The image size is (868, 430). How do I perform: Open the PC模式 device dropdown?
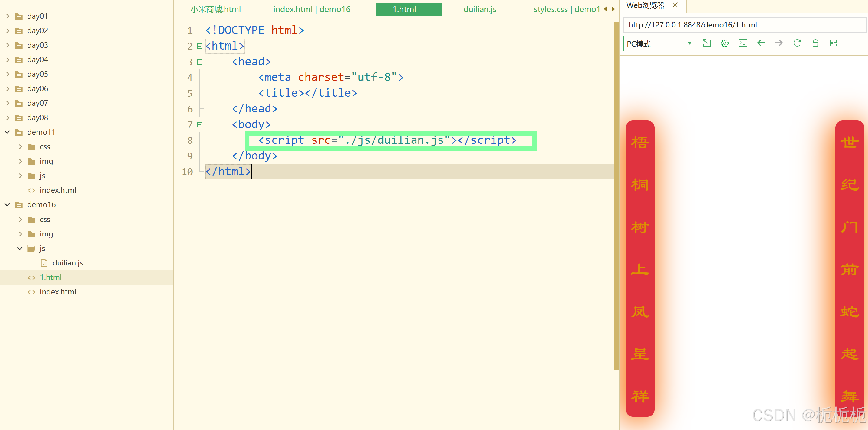[x=659, y=44]
